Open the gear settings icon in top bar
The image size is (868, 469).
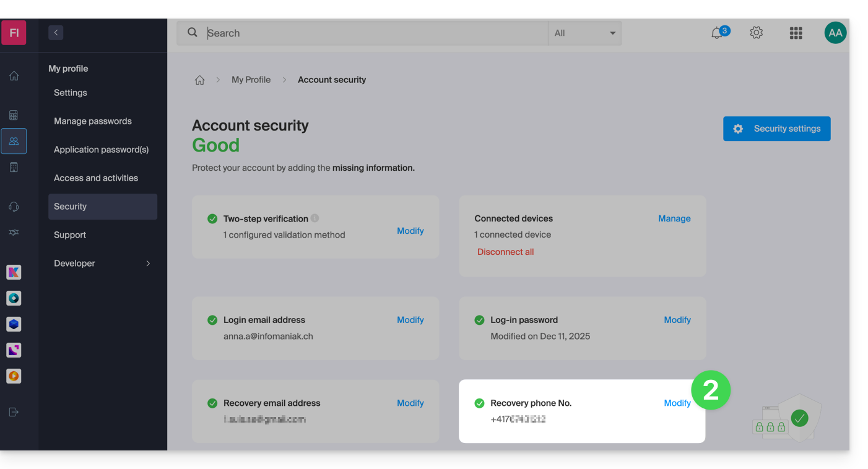point(756,33)
